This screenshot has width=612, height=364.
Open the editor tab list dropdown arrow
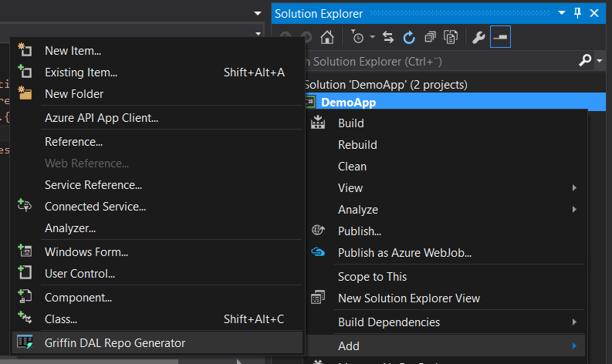pos(258,13)
